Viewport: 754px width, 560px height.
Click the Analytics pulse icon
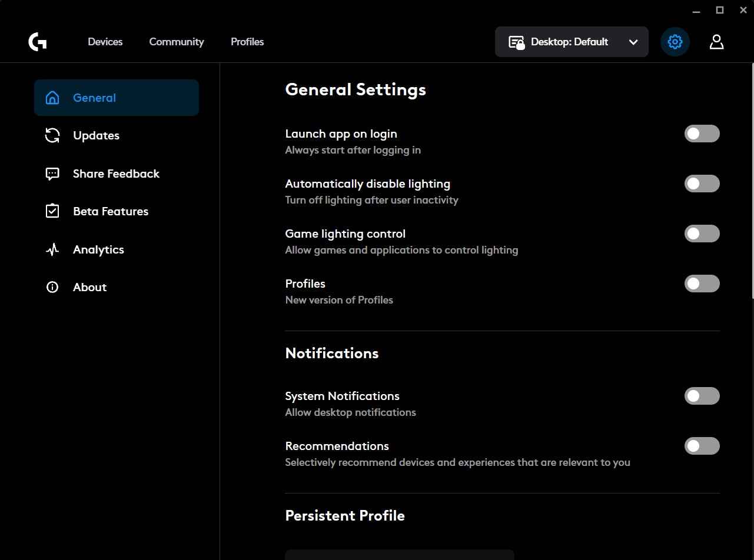(x=52, y=249)
